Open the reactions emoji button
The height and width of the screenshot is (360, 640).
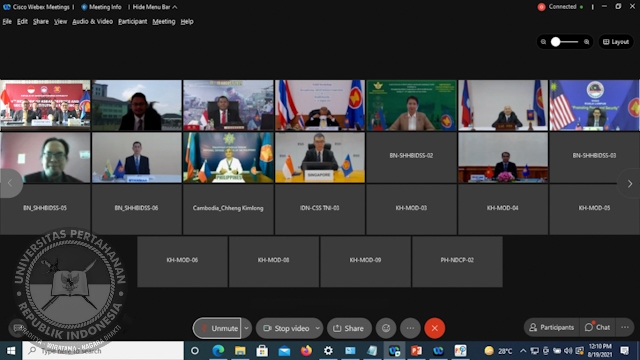point(386,328)
